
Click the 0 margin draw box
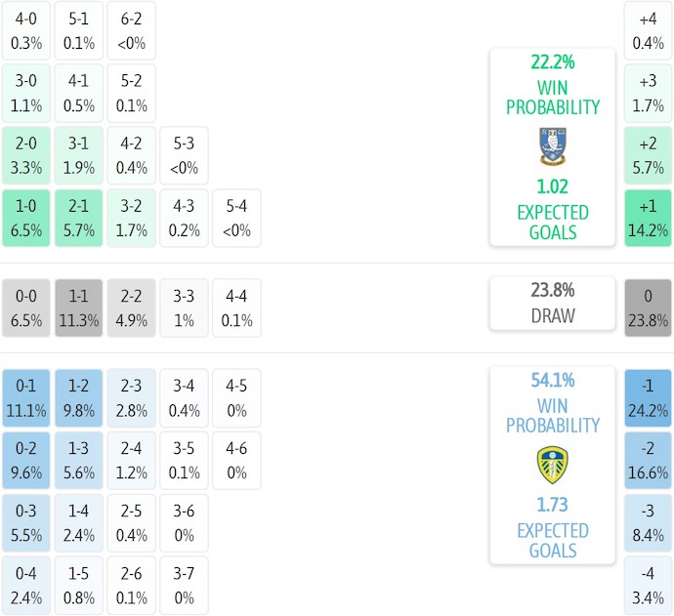[x=649, y=308]
